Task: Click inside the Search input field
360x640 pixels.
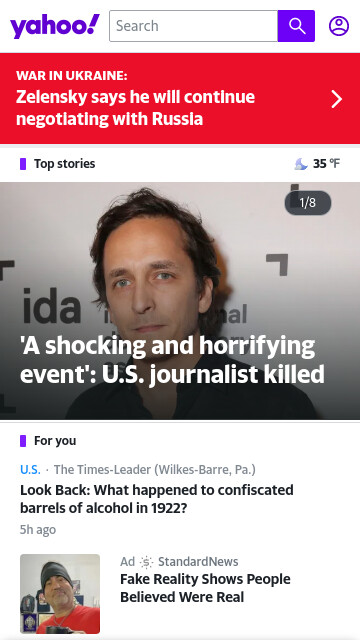Action: pos(193,26)
